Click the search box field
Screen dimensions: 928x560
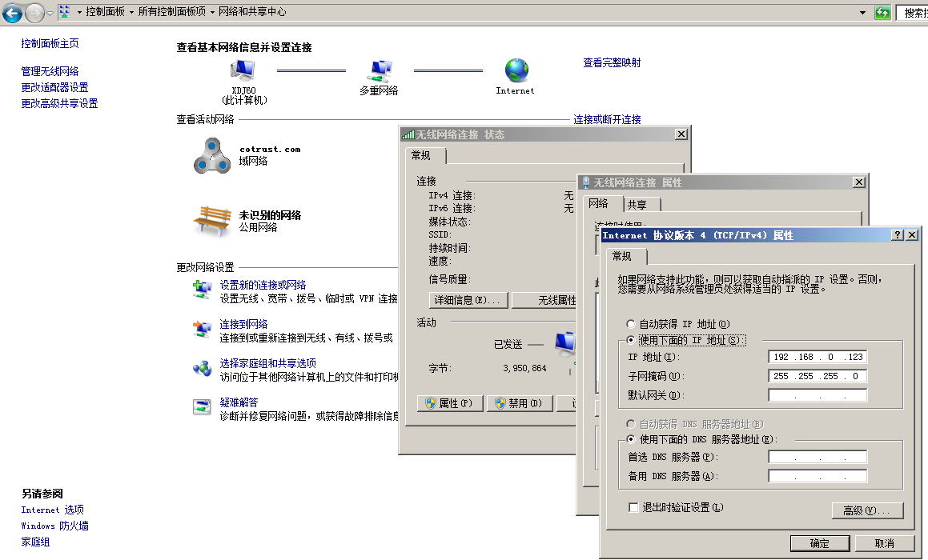pos(912,13)
